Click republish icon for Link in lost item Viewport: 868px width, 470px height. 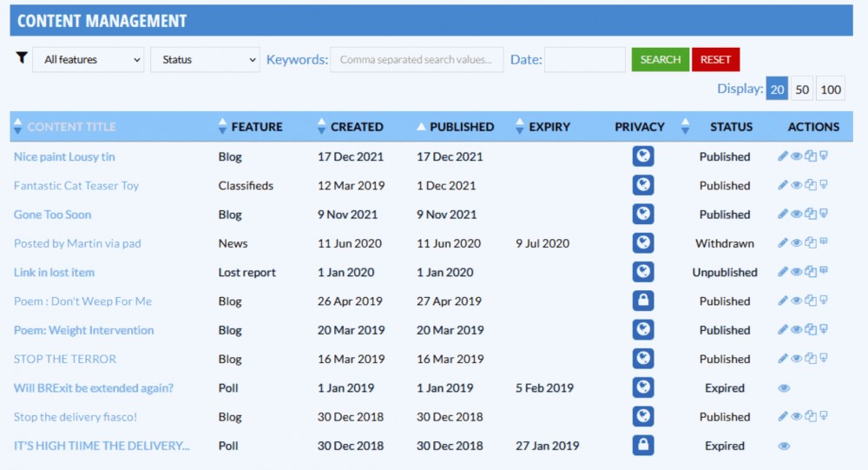click(x=824, y=271)
